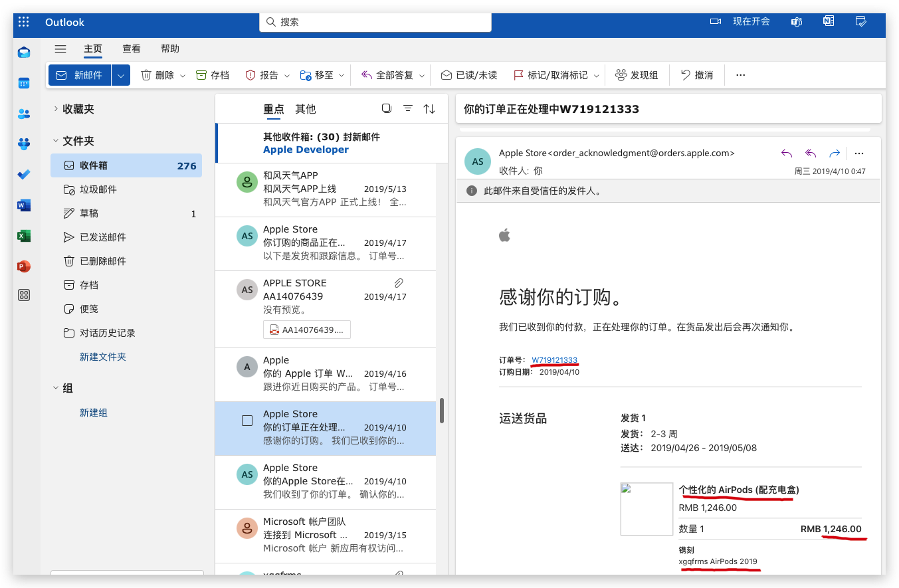899x588 pixels.
Task: Click the filter icon above message list
Action: click(x=408, y=108)
